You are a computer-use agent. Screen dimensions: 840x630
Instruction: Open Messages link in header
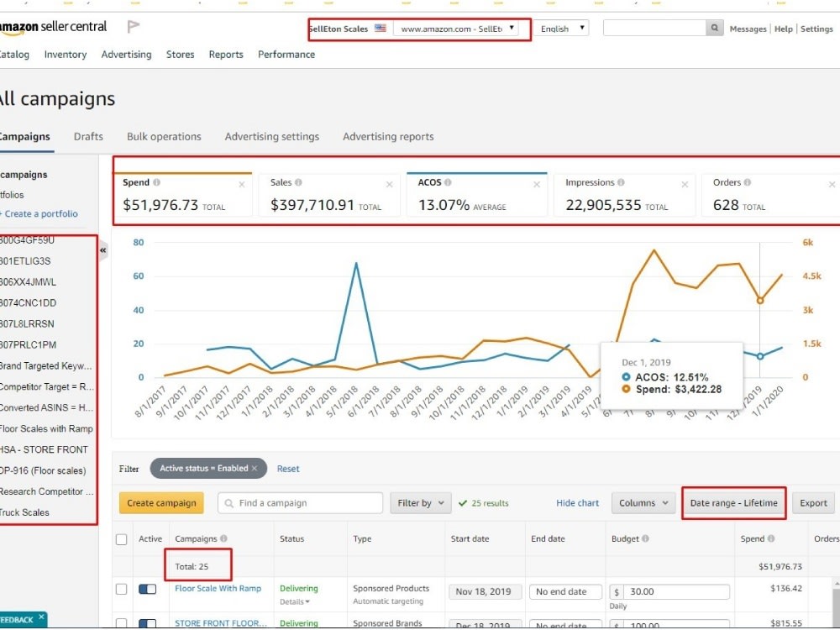748,29
